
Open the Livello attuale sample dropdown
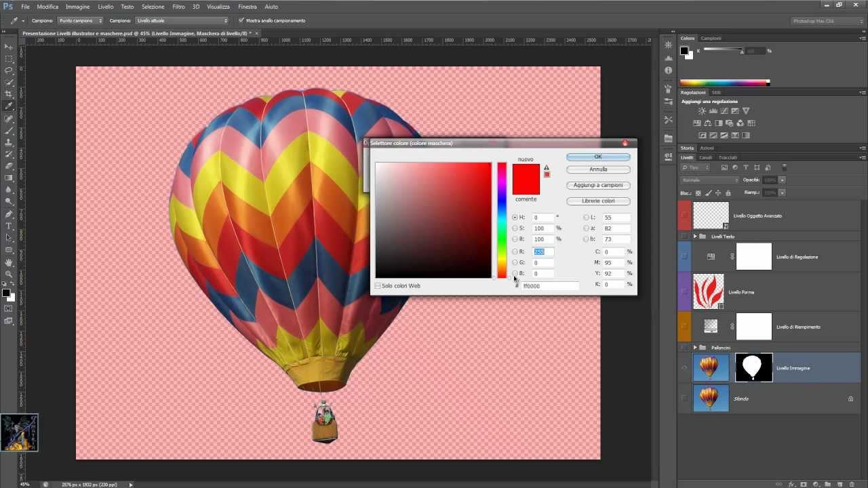coord(182,20)
